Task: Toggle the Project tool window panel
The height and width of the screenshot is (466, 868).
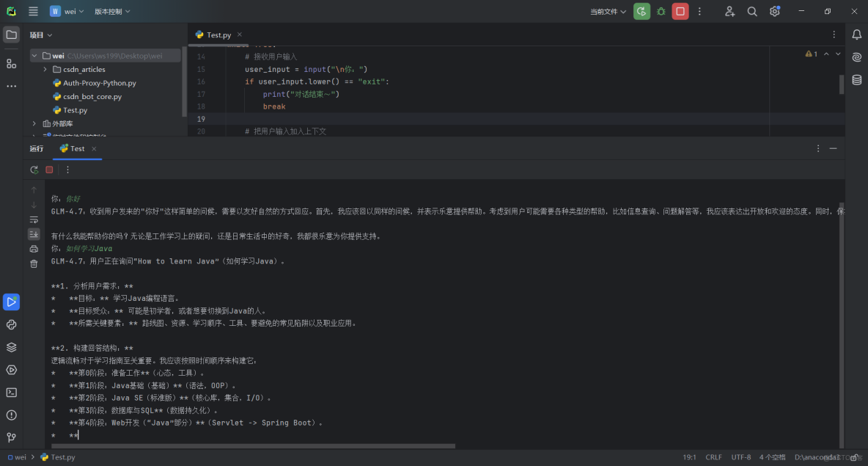Action: coord(10,34)
